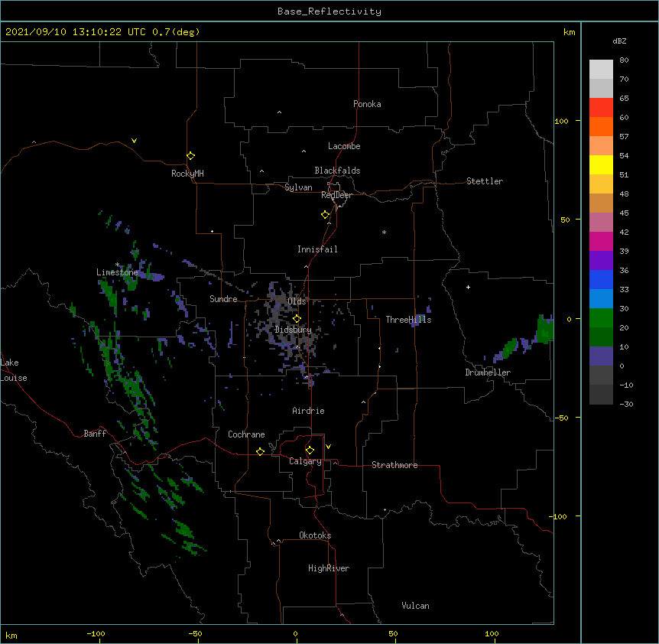Viewport: 659px width, 644px height.
Task: Click the yellow diamond marker below Cochrane
Action: pyautogui.click(x=260, y=451)
